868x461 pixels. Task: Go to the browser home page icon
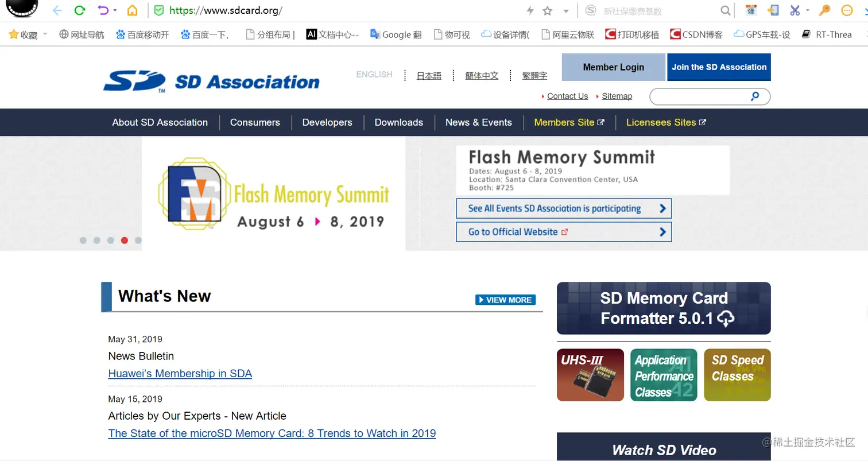pyautogui.click(x=132, y=10)
